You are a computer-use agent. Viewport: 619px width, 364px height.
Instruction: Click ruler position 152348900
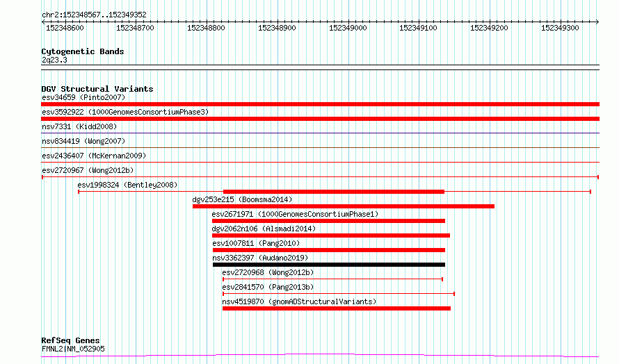(277, 28)
